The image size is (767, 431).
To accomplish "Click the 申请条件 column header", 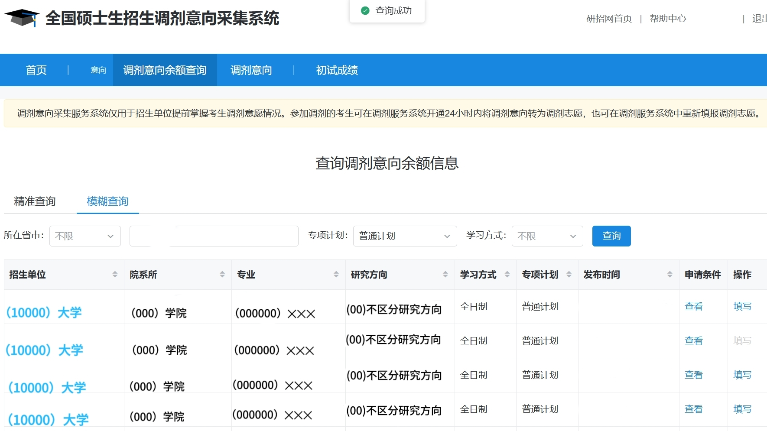I will click(x=702, y=274).
